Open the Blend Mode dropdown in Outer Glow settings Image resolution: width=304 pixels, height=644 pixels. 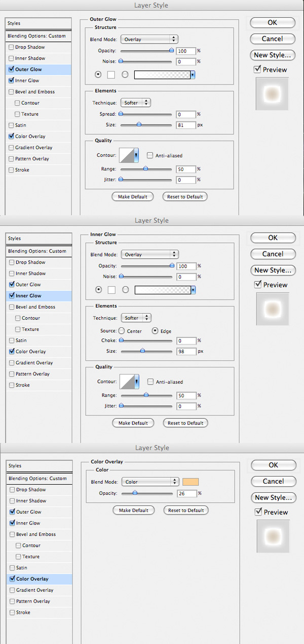click(149, 39)
